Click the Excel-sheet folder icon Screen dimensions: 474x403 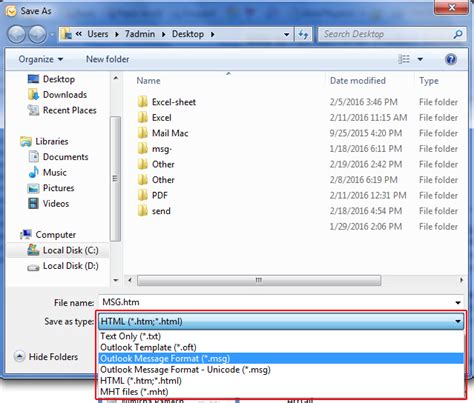pyautogui.click(x=143, y=102)
